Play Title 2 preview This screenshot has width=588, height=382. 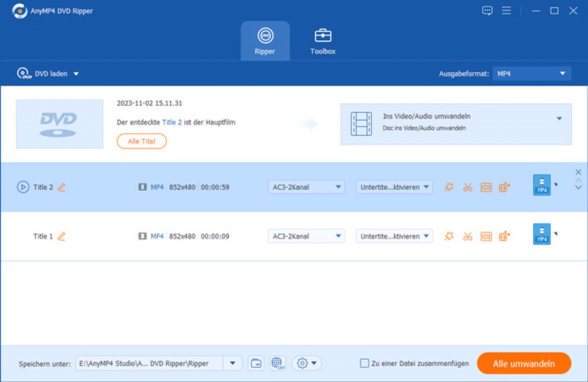click(x=23, y=187)
